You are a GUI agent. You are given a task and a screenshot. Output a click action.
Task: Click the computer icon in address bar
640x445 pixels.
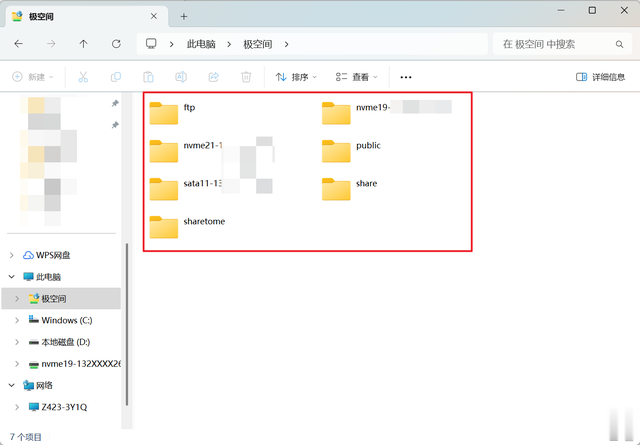(151, 44)
